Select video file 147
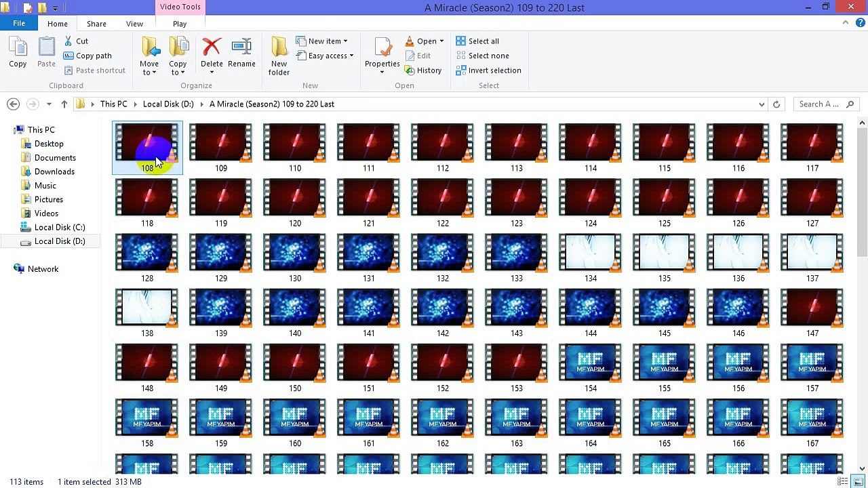Screen dimensions: 868x488 pyautogui.click(x=812, y=312)
